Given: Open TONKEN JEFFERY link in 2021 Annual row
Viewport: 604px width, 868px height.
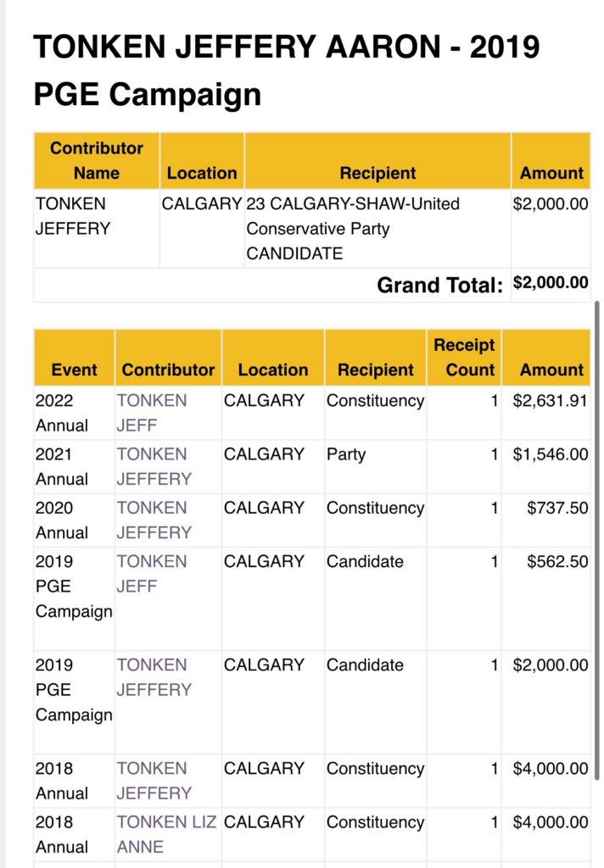Looking at the screenshot, I should coord(154,466).
